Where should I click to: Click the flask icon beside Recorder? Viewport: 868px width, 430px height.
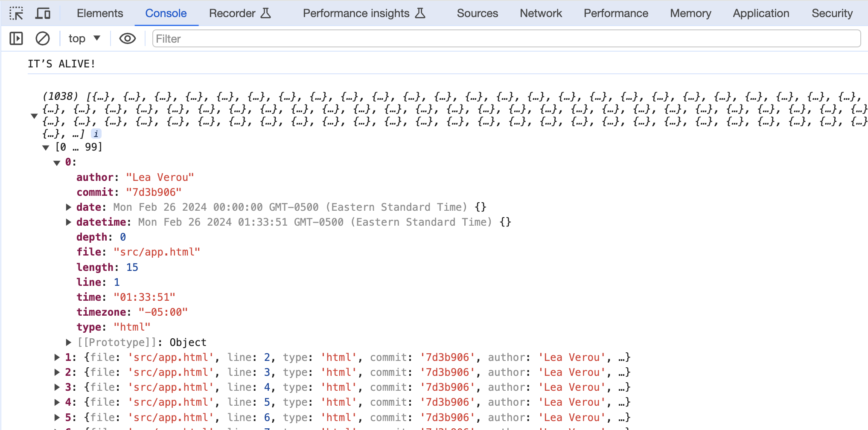click(266, 13)
